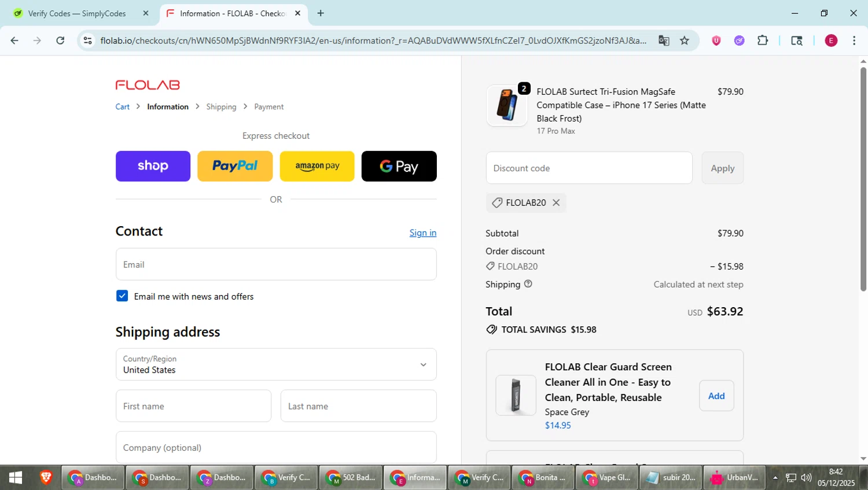
Task: Launch Brave browser from taskbar
Action: (46, 478)
